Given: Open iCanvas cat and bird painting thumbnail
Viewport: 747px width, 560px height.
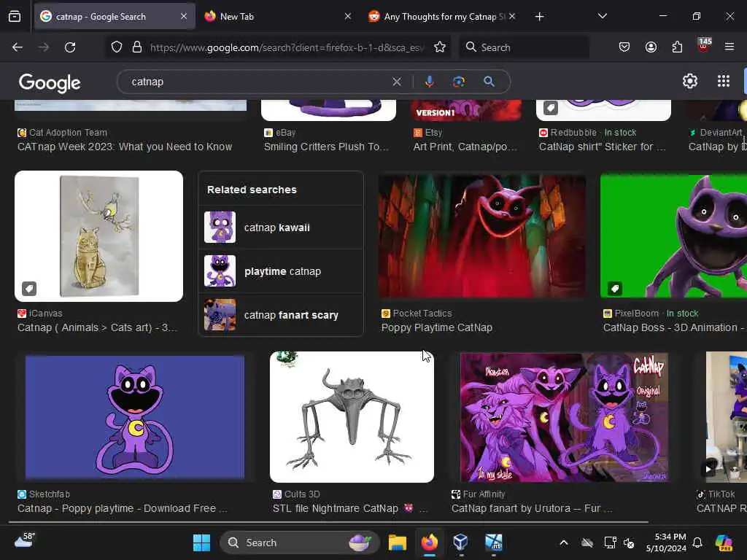Looking at the screenshot, I should [x=98, y=236].
